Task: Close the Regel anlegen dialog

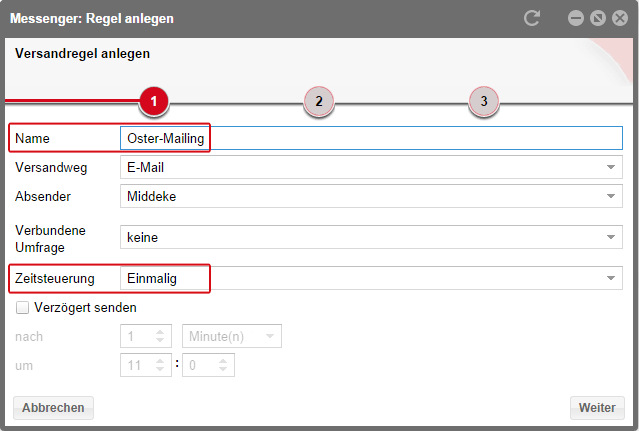Action: click(619, 18)
